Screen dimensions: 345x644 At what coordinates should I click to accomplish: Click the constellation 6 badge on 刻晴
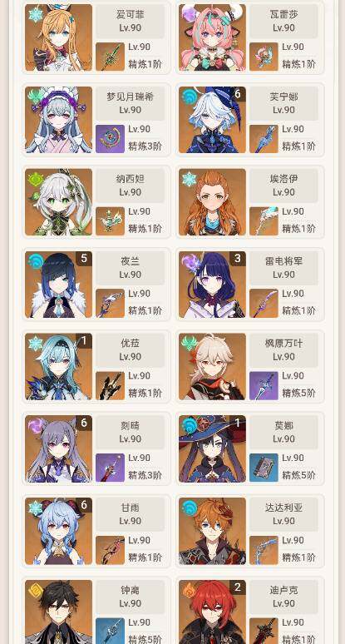(84, 423)
